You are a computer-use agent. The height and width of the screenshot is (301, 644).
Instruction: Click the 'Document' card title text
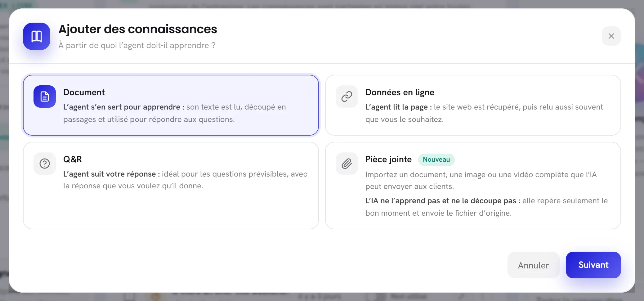click(84, 92)
